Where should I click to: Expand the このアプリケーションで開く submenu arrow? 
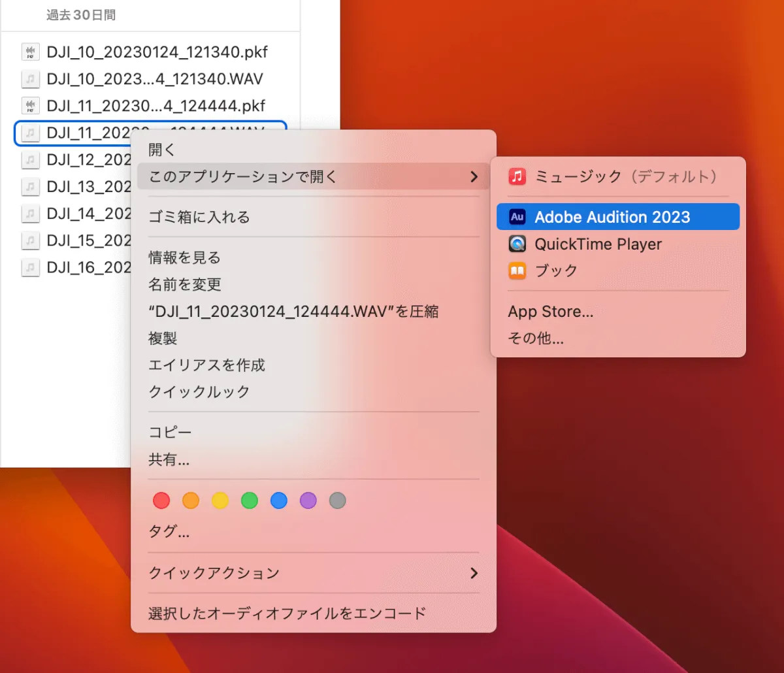point(474,176)
